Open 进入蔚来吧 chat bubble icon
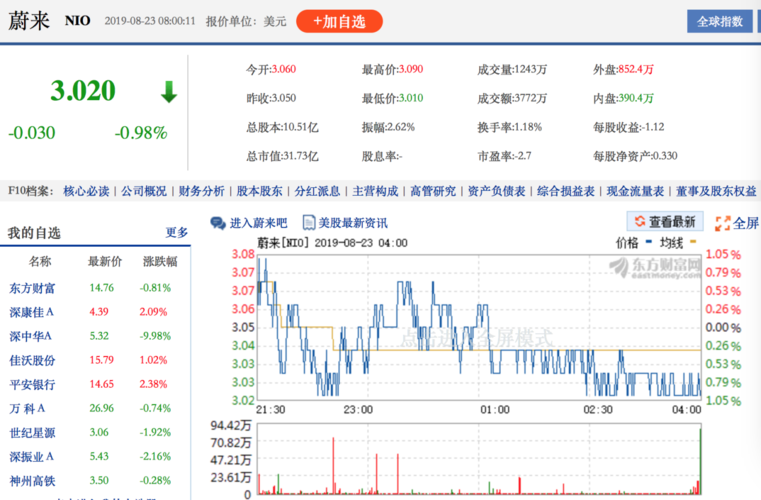Viewport: 761px width, 500px height. [218, 223]
